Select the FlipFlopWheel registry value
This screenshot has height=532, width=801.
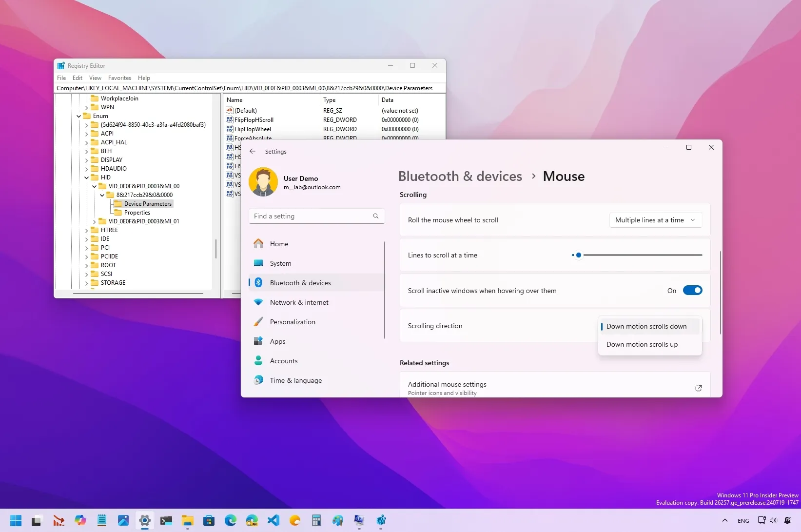pyautogui.click(x=253, y=129)
